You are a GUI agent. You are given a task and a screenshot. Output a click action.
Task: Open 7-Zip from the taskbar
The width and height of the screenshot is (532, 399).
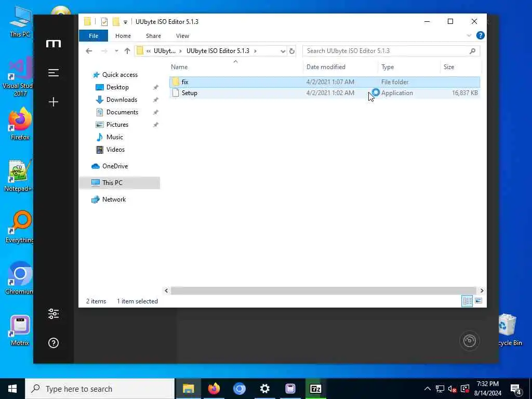315,389
